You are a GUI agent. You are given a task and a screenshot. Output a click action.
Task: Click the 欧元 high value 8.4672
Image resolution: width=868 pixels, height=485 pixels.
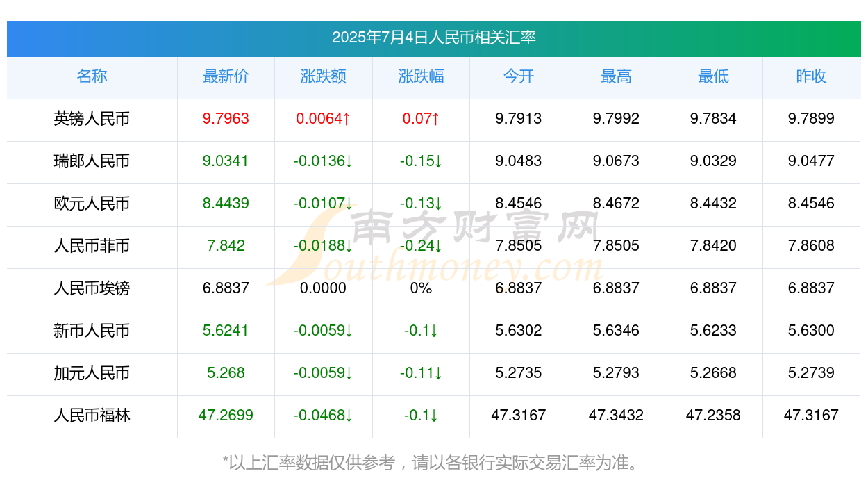pos(616,204)
